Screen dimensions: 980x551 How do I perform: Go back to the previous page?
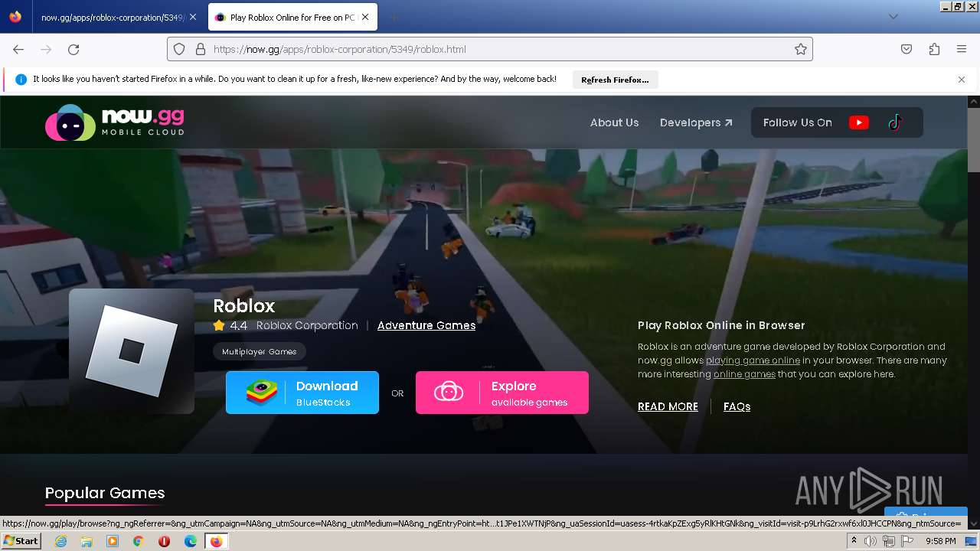[18, 49]
